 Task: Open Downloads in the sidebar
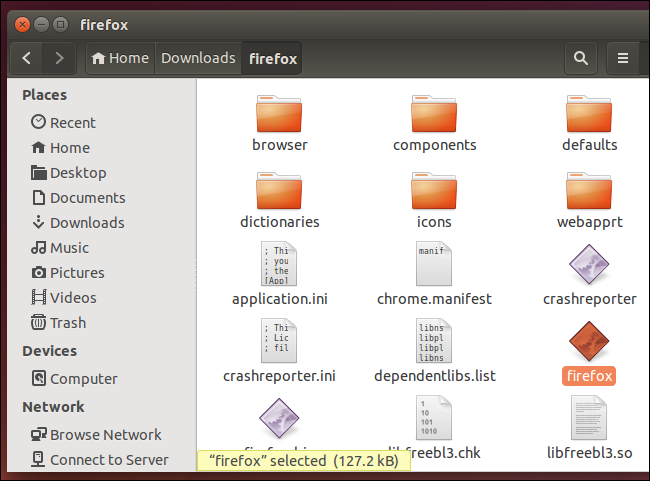coord(78,223)
